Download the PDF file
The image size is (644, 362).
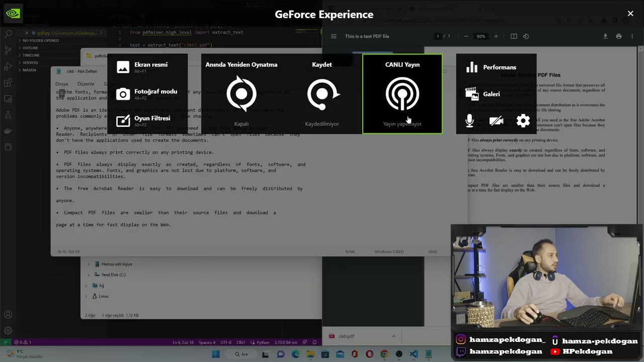tap(605, 36)
